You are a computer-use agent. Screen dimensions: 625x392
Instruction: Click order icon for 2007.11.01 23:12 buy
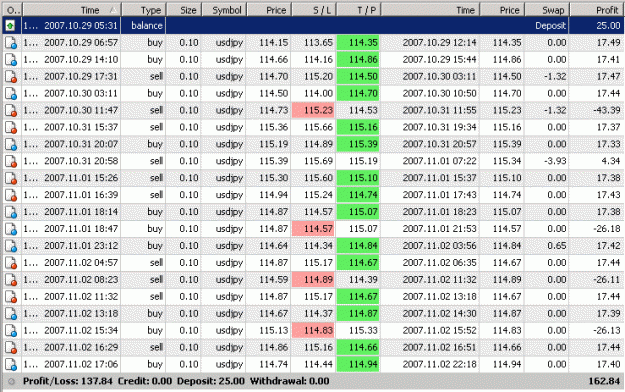tap(11, 246)
